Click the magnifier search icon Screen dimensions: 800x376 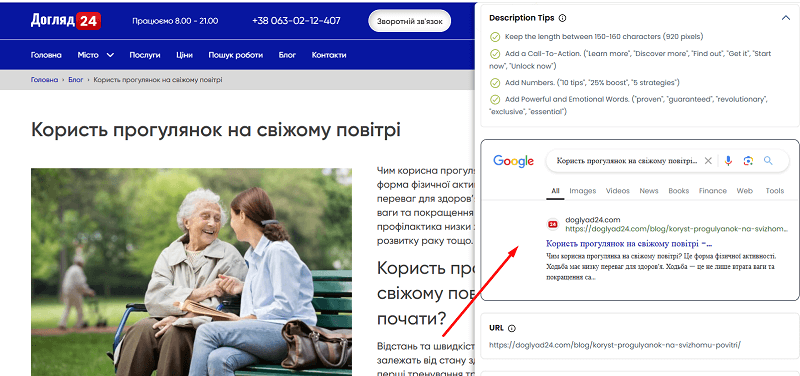click(x=768, y=161)
